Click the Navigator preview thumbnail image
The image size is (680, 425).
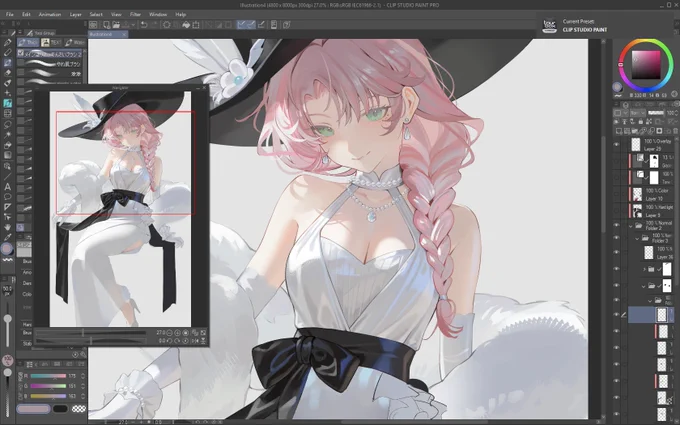point(120,209)
